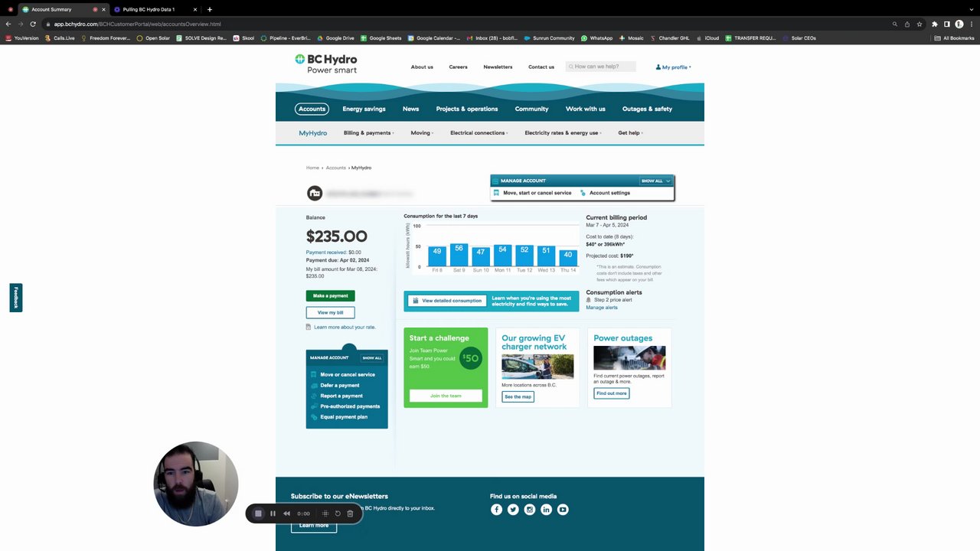Stop the screen recording
This screenshot has height=551, width=980.
pos(258,514)
